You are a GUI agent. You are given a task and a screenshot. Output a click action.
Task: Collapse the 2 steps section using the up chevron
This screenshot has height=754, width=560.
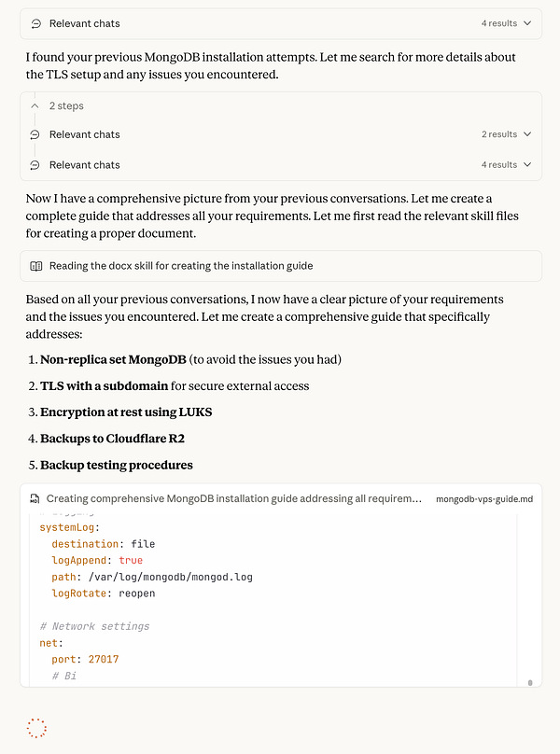35,105
